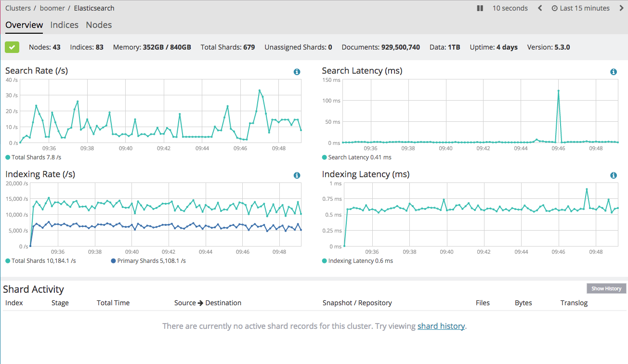Screen dimensions: 628x364
Task: Open the boomer cluster breadcrumb
Action: coord(52,8)
